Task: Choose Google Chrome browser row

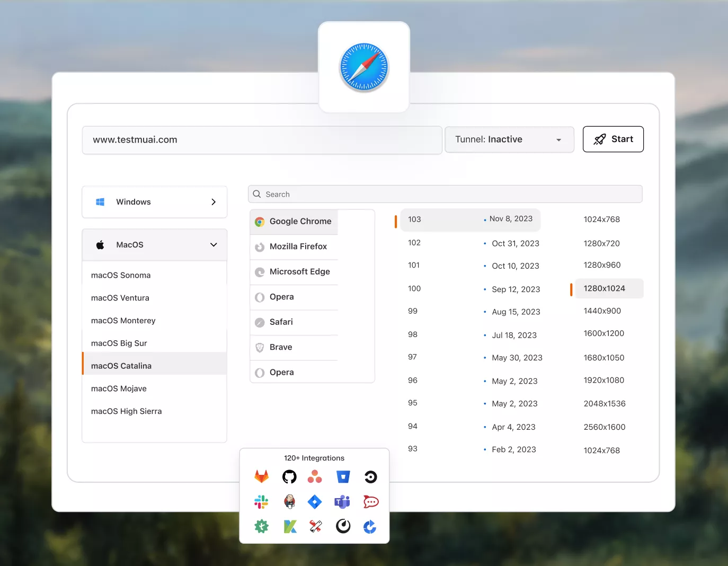Action: coord(294,222)
